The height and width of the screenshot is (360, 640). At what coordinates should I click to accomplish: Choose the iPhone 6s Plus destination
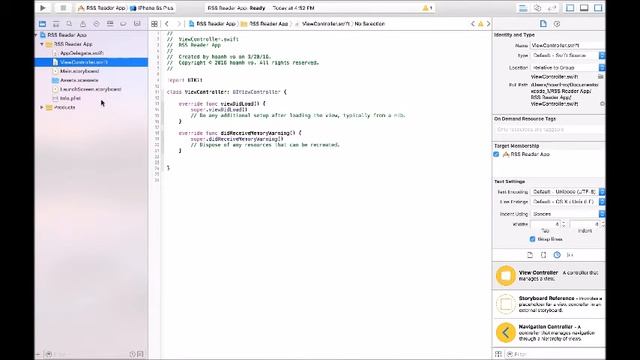(152, 8)
